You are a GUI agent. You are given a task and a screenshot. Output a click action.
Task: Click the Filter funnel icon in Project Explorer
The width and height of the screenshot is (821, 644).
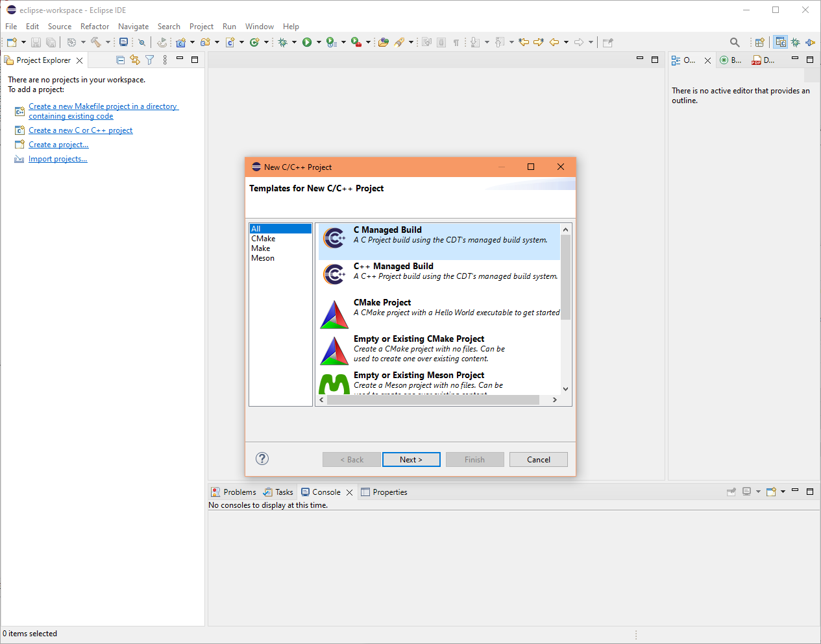(150, 60)
